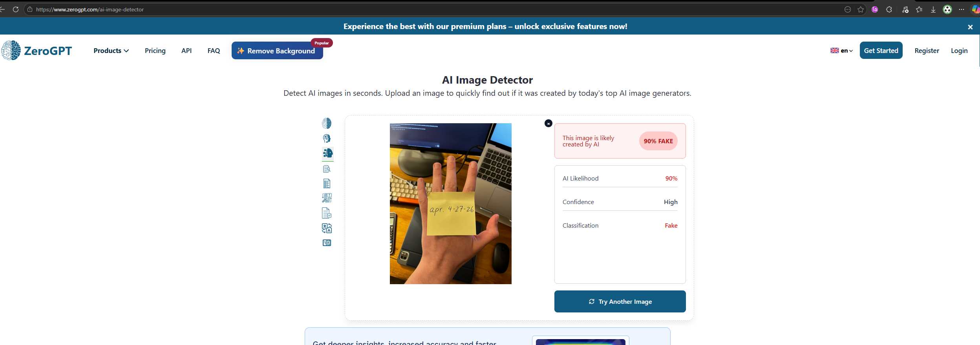Viewport: 980px width, 345px height.
Task: Click Try Another Image button
Action: coord(620,301)
